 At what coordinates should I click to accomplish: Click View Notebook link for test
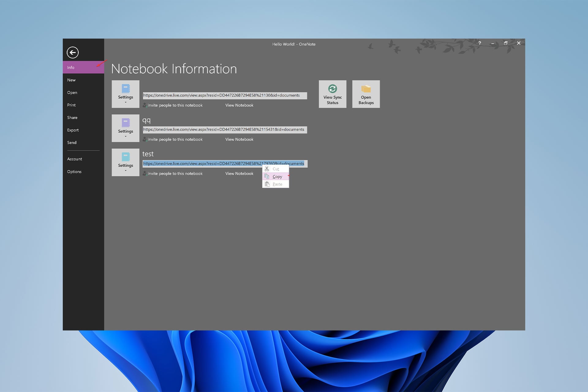(239, 174)
